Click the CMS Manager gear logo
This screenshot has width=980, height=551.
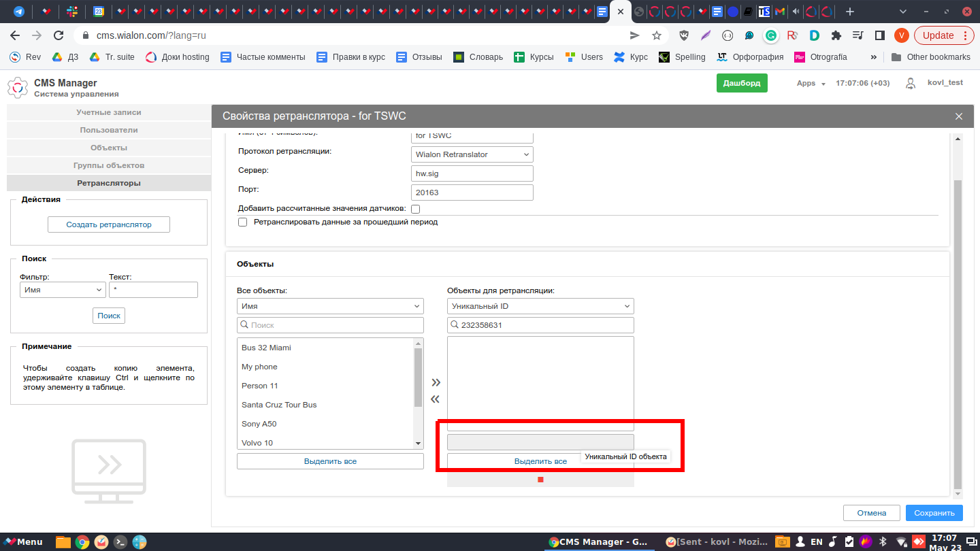pyautogui.click(x=18, y=88)
